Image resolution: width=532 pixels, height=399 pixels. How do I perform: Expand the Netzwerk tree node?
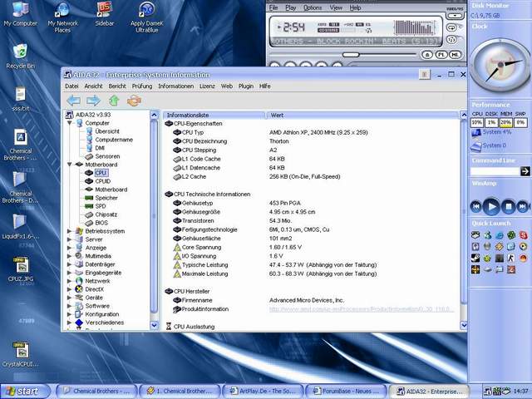pyautogui.click(x=69, y=281)
